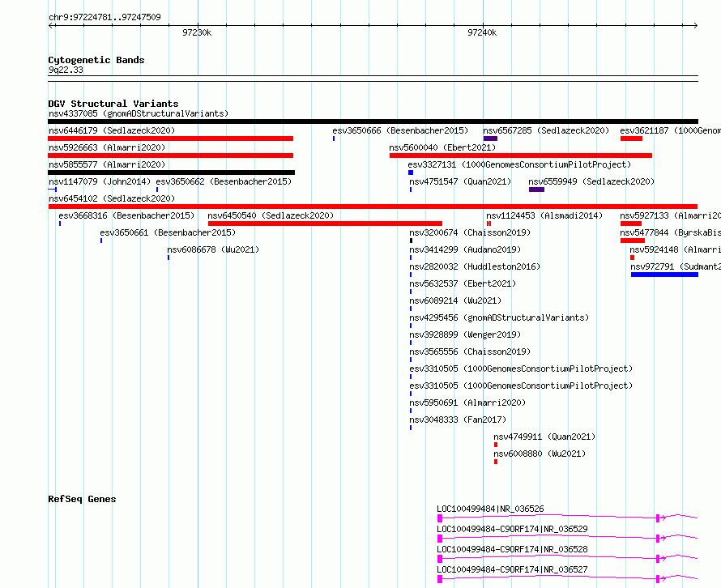The image size is (721, 588).
Task: Select the nsv6446179 (Sedlazeck2020) variant label
Action: tap(112, 130)
